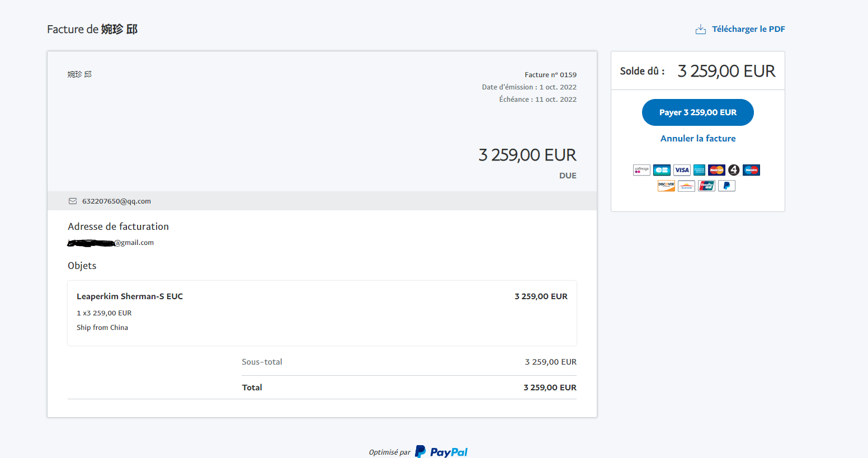Click Télécharger le PDF link
868x458 pixels.
(x=748, y=29)
